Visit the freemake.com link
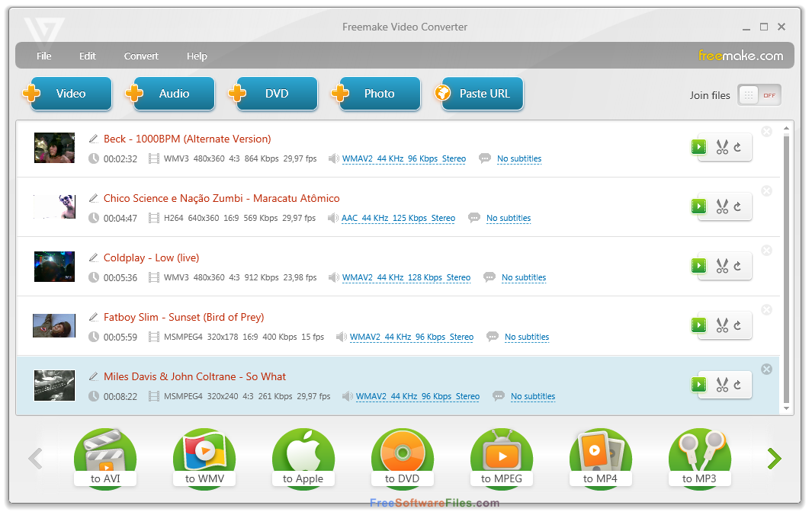 pos(740,56)
